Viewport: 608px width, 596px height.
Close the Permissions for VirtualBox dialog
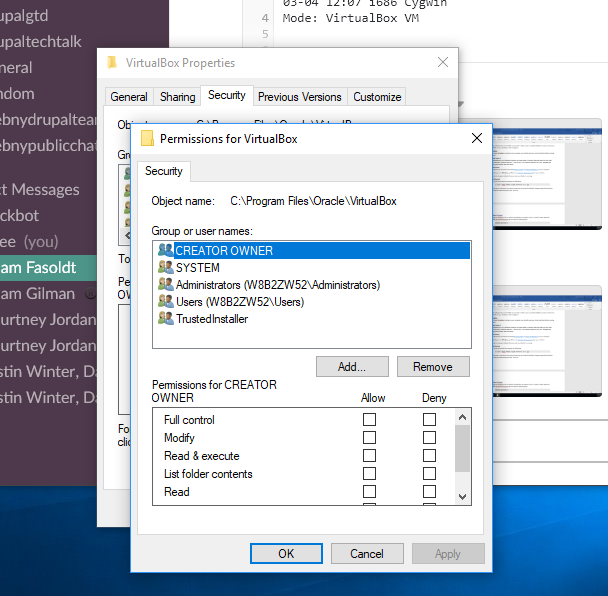coord(477,138)
